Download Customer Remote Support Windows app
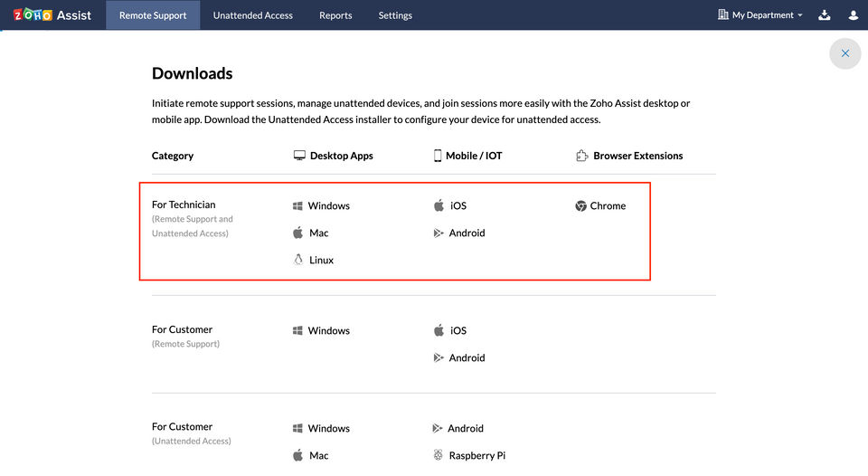This screenshot has height=476, width=868. (x=327, y=331)
